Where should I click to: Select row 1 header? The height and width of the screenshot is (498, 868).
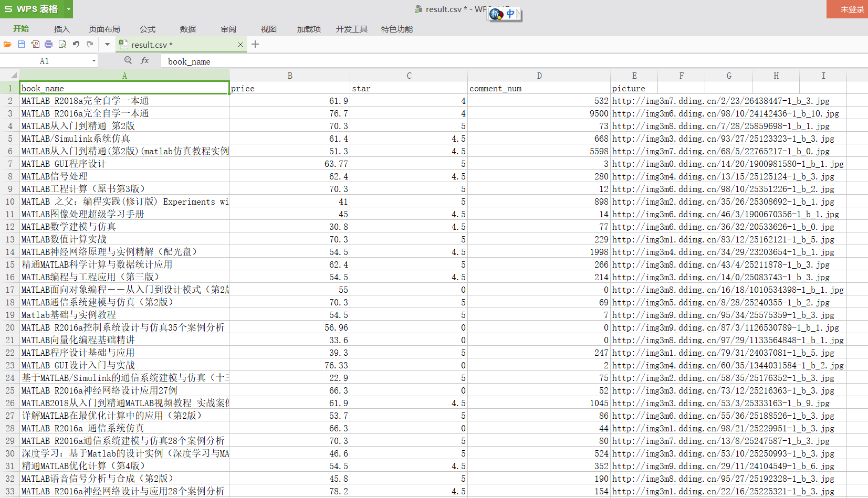[10, 88]
